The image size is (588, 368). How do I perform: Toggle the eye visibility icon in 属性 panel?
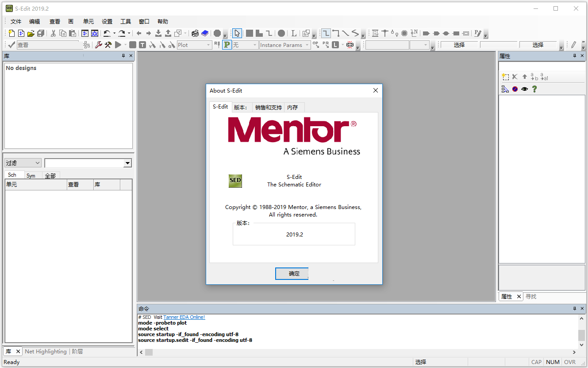pyautogui.click(x=525, y=89)
